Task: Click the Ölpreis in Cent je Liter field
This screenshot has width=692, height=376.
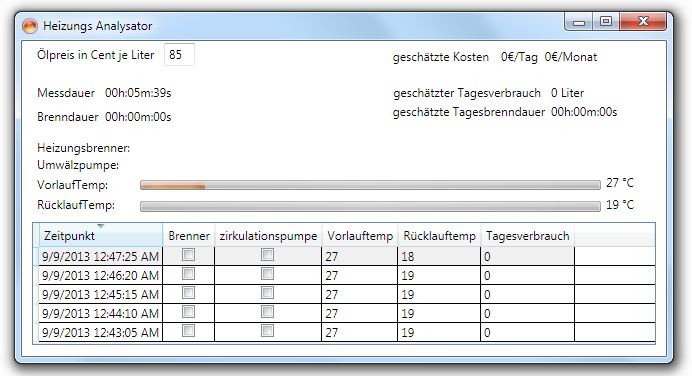Action: coord(179,55)
